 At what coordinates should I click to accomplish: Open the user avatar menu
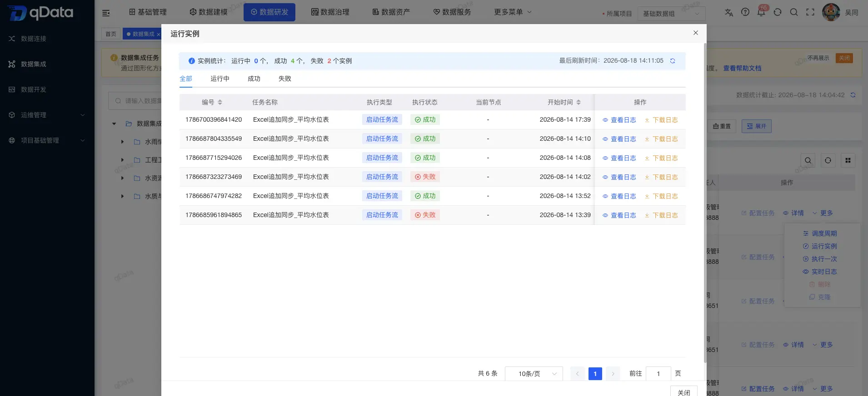pos(831,12)
